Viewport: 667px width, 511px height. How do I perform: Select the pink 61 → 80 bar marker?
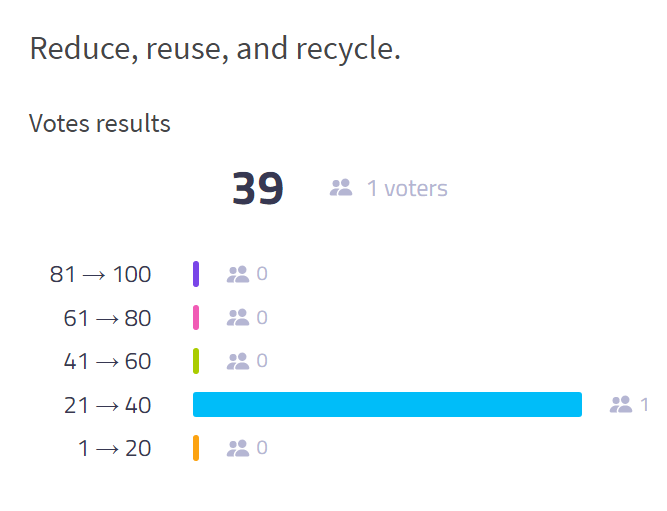pyautogui.click(x=196, y=317)
